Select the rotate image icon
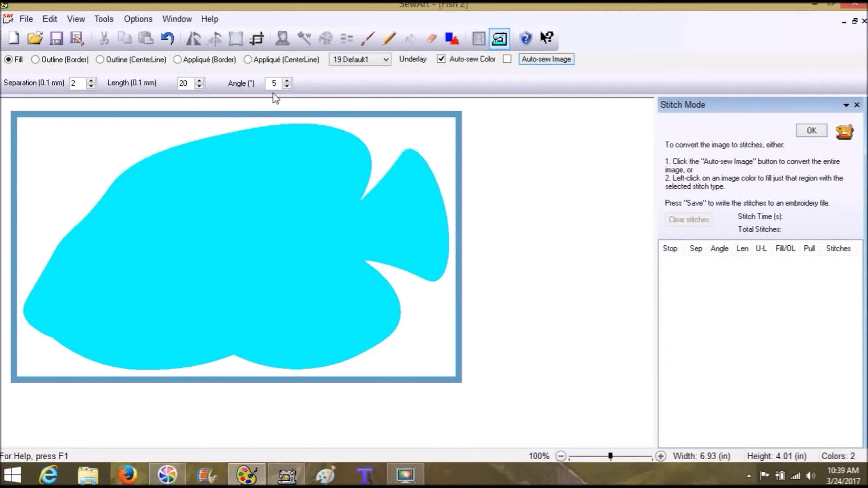 click(x=215, y=38)
